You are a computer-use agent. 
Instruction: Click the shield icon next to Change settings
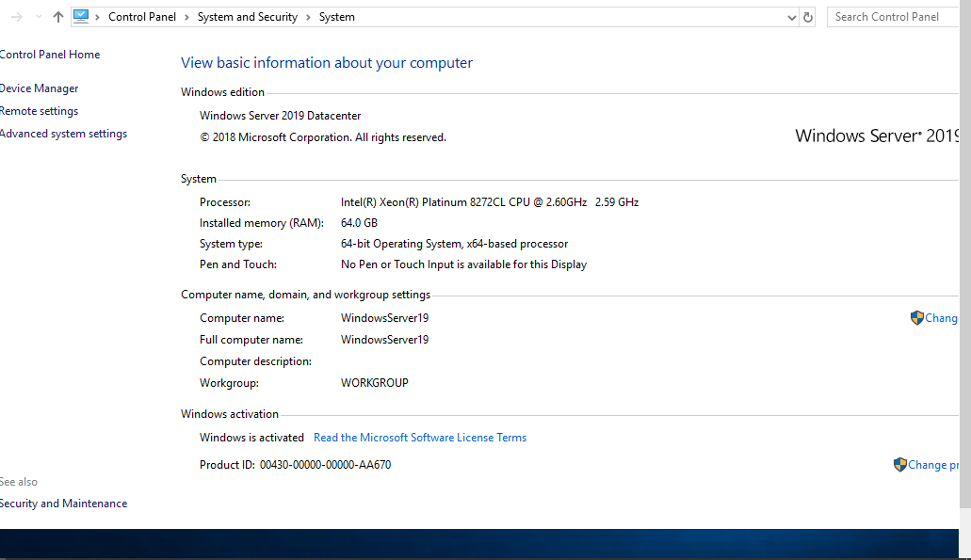(x=917, y=318)
